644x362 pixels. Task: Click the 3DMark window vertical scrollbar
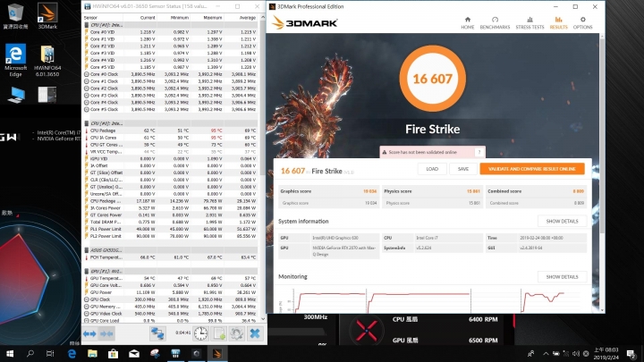click(x=602, y=136)
